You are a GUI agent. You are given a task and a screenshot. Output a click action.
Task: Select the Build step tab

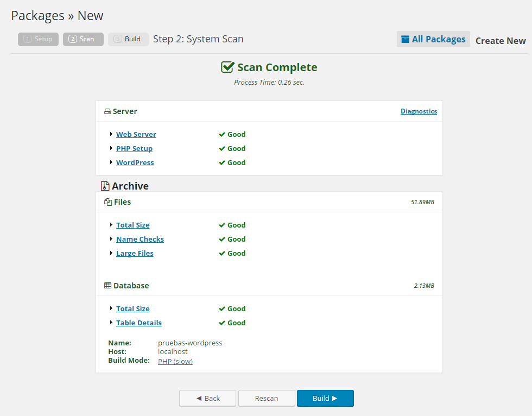tap(128, 39)
